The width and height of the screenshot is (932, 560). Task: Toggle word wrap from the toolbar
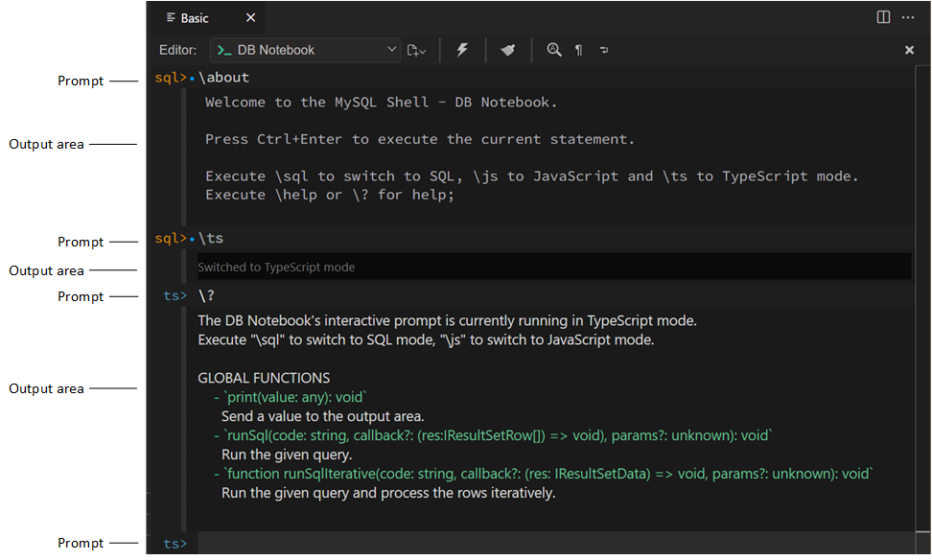click(604, 50)
